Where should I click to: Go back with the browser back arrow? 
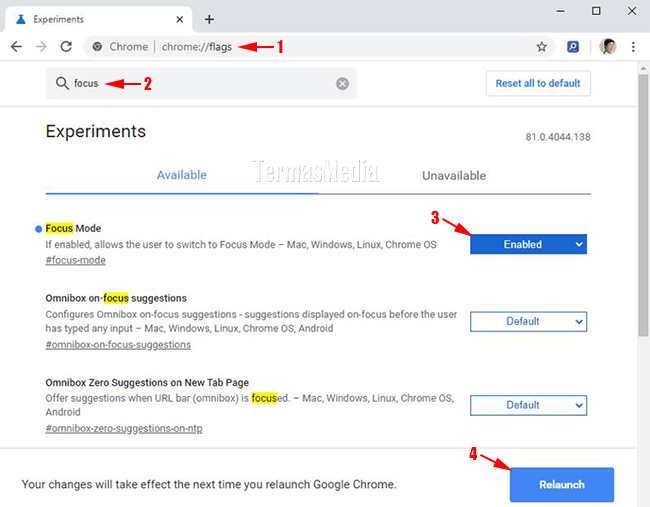[16, 46]
